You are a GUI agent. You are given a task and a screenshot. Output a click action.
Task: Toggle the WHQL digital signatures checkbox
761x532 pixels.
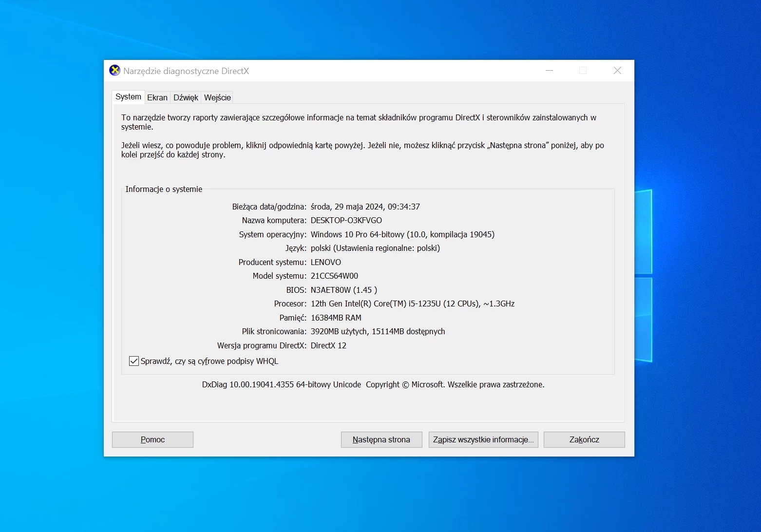[134, 361]
